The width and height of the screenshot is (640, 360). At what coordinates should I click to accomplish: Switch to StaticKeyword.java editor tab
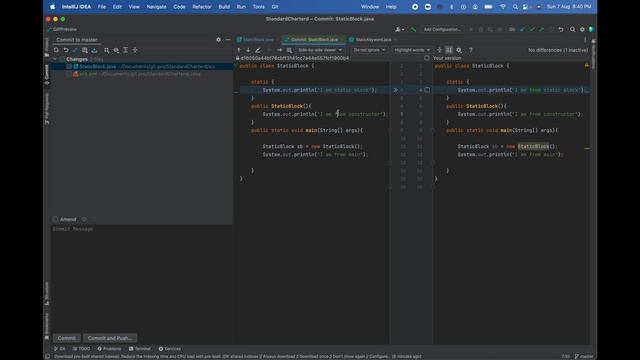[x=373, y=40]
